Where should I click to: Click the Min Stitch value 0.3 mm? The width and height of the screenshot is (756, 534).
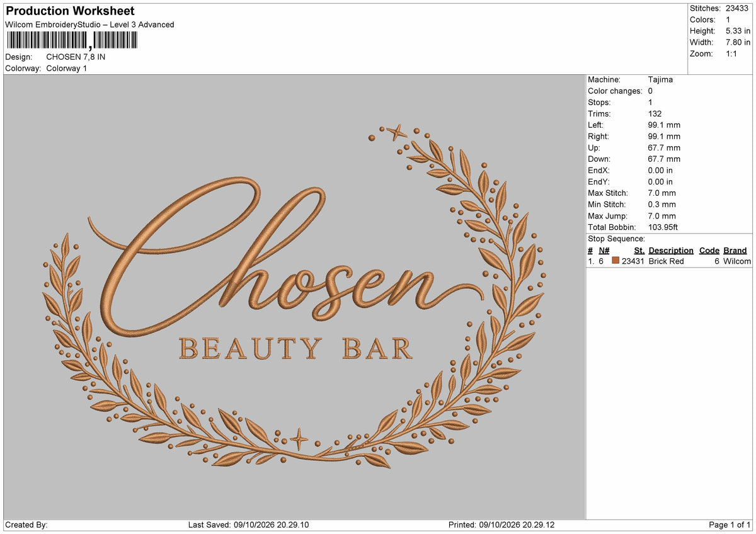(x=661, y=205)
